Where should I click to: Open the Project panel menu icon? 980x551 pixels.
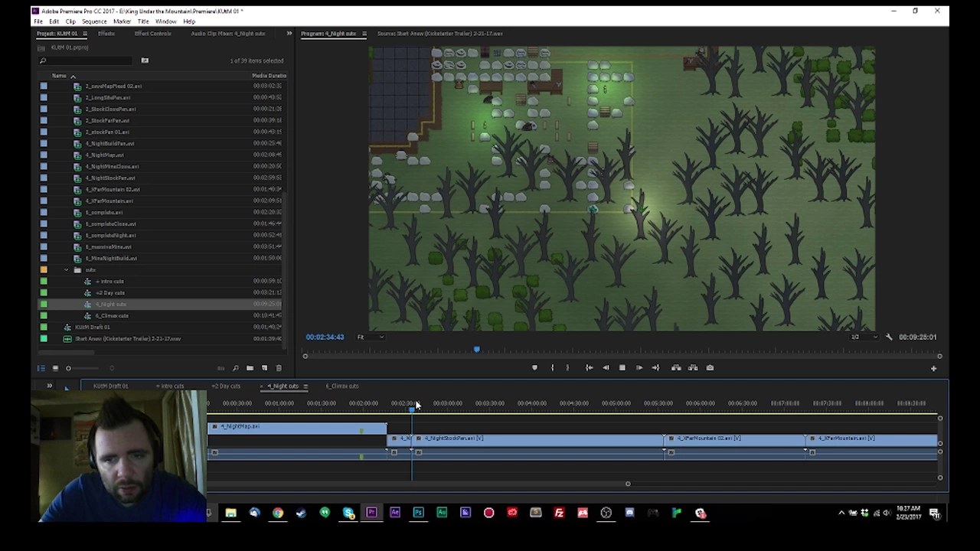tap(85, 34)
